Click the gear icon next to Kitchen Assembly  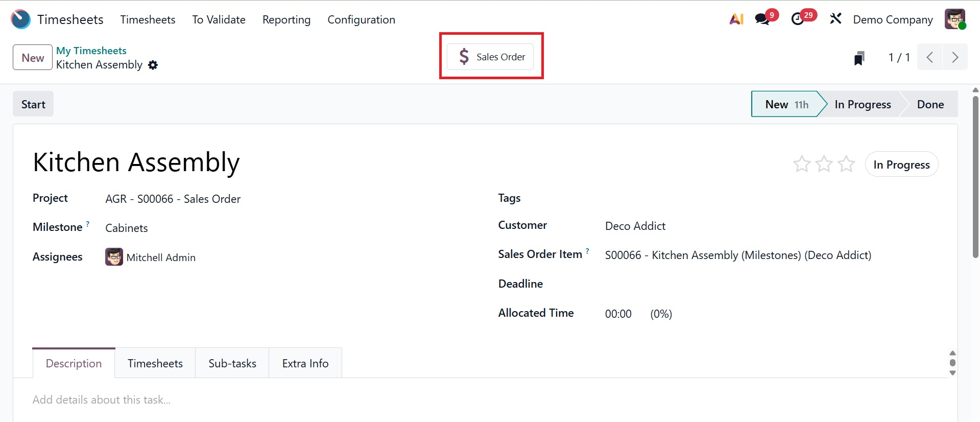point(153,65)
